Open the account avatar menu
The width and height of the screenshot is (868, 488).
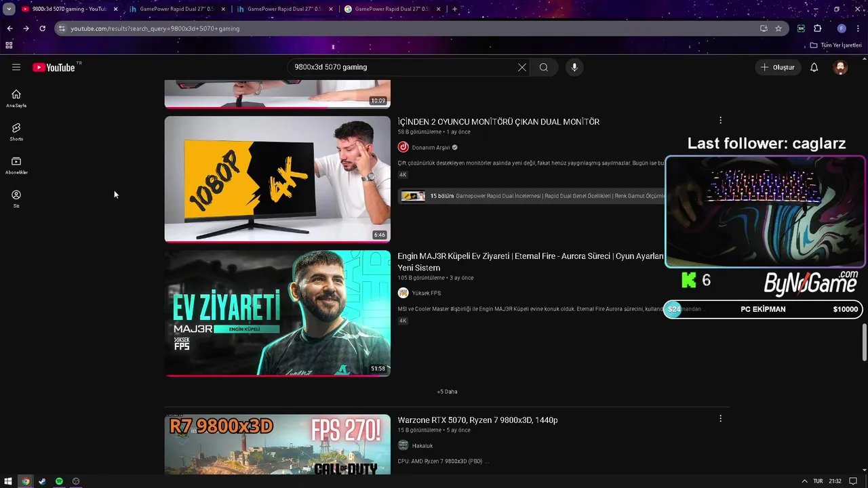coord(840,67)
